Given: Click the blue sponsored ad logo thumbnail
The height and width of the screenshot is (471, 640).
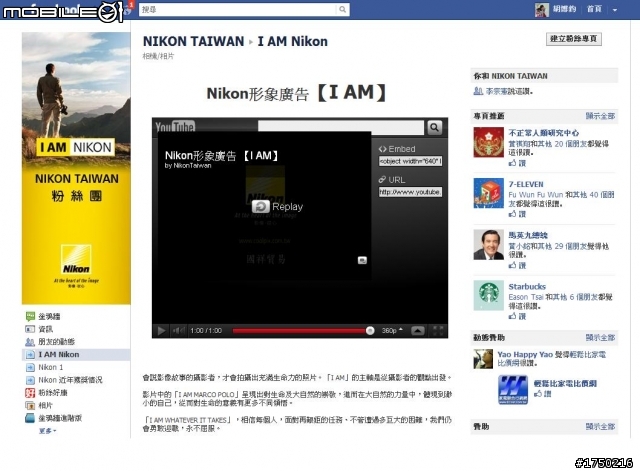Looking at the screenshot, I should [x=513, y=390].
